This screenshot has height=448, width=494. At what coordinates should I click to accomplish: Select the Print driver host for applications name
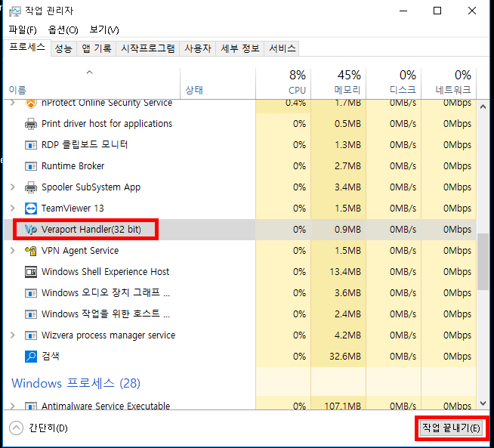click(107, 123)
